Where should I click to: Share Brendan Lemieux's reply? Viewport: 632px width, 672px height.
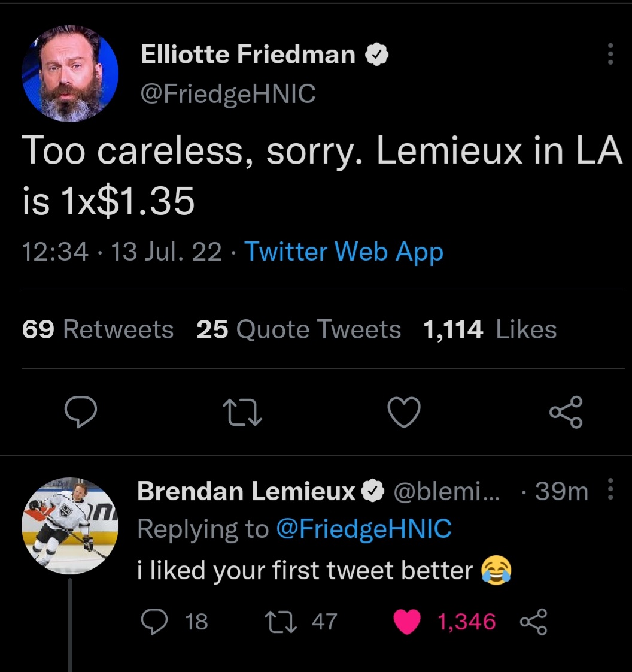click(533, 622)
